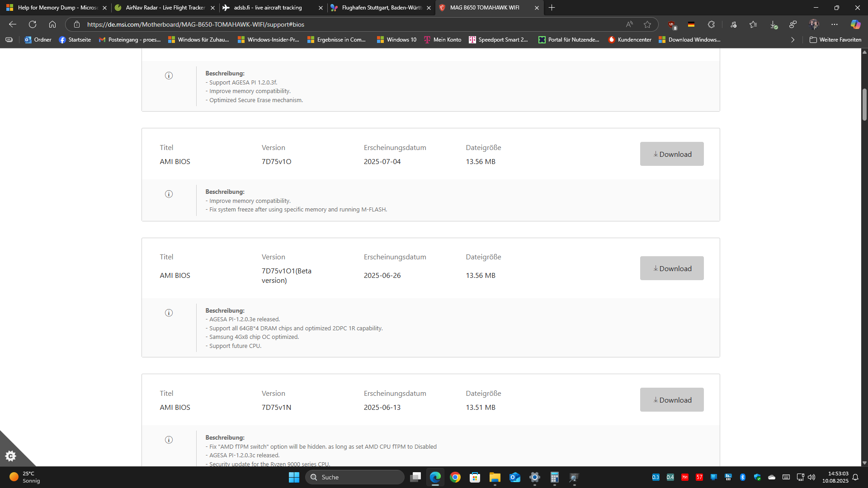Open a new browser tab

click(552, 8)
